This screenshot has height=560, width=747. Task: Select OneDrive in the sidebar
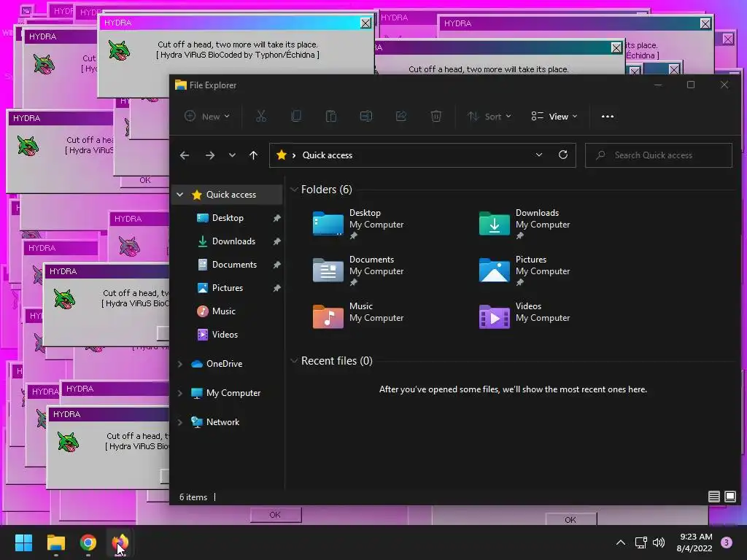224,363
